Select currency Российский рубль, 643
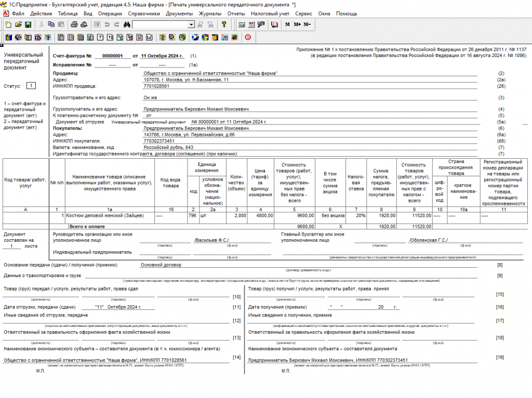 click(168, 147)
